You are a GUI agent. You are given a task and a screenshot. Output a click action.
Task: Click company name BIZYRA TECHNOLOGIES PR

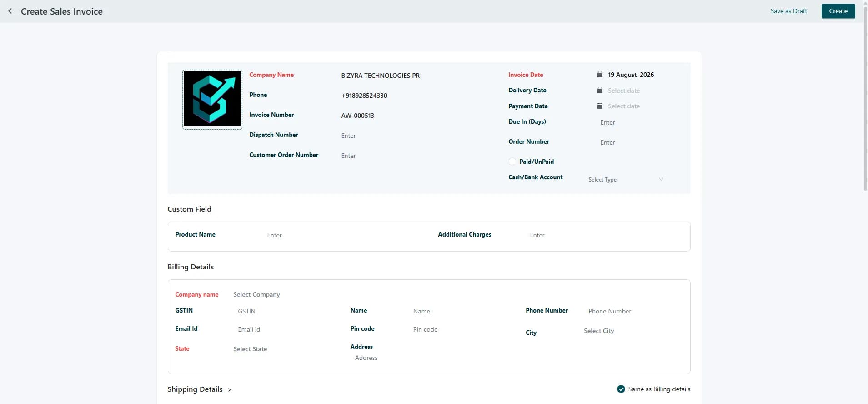point(380,76)
